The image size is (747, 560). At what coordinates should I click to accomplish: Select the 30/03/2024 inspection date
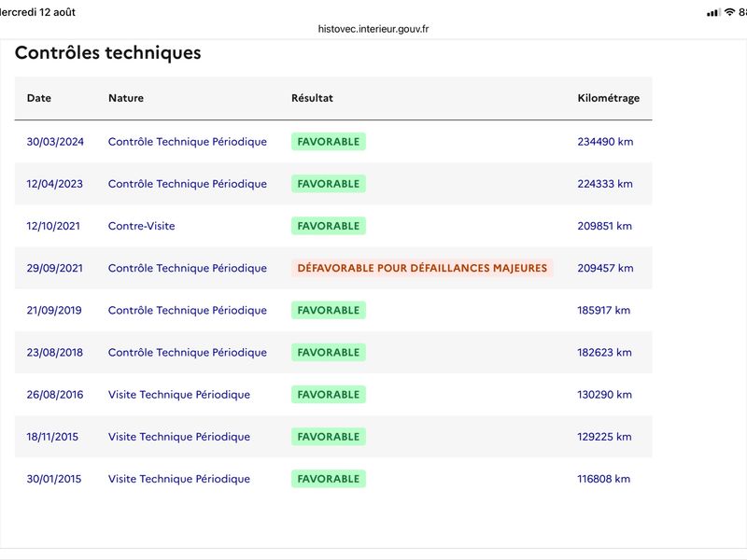coord(55,142)
